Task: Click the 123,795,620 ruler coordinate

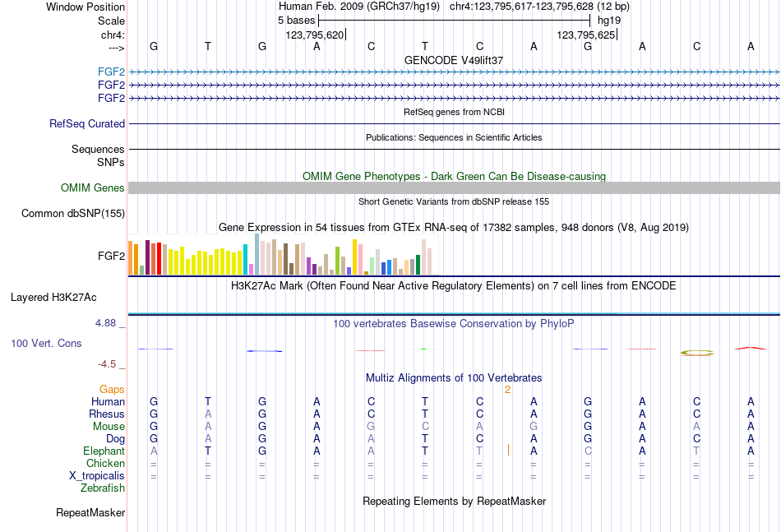Action: click(x=315, y=35)
